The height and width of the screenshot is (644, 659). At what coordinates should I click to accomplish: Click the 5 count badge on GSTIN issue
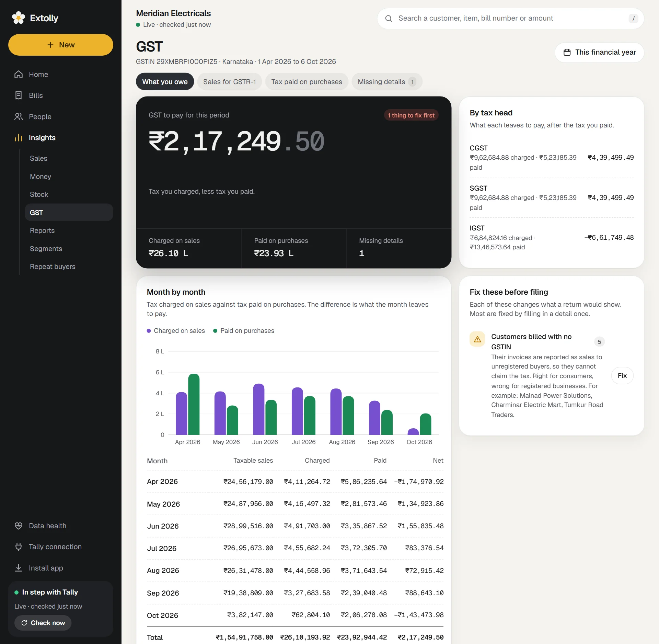[599, 342]
